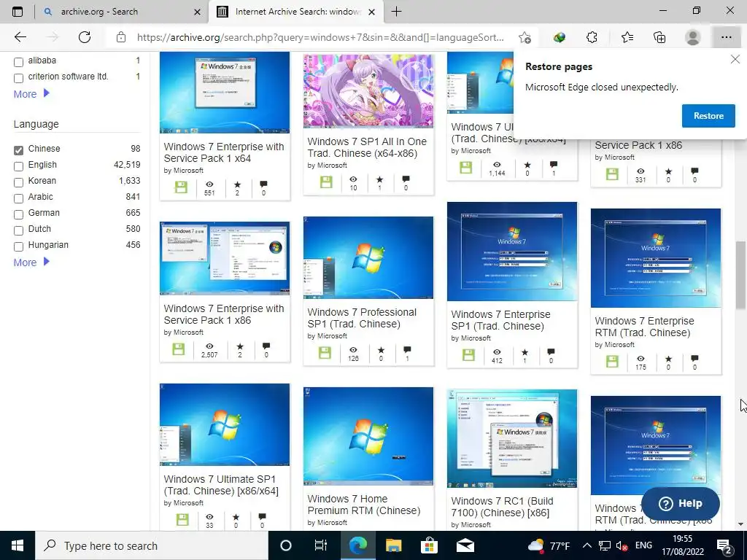Open the profile avatar icon
The image size is (747, 560).
[x=693, y=37]
